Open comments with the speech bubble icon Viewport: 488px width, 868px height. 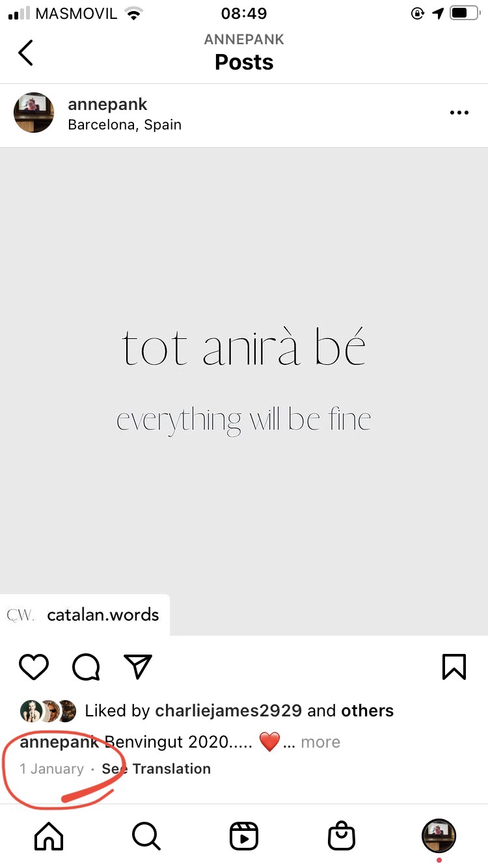[x=86, y=666]
